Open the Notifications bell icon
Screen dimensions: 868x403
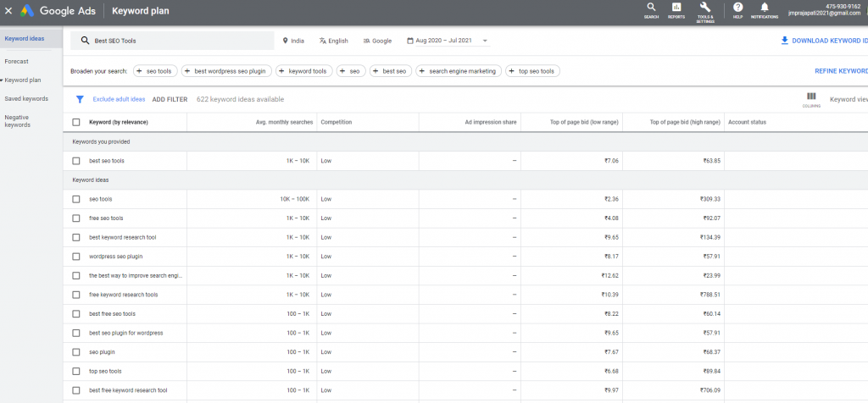765,7
